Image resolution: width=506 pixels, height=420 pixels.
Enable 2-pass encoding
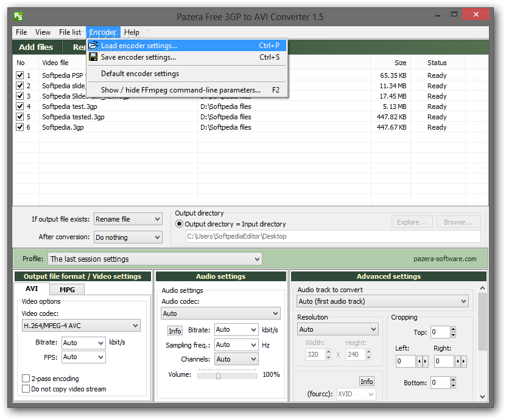[x=26, y=378]
